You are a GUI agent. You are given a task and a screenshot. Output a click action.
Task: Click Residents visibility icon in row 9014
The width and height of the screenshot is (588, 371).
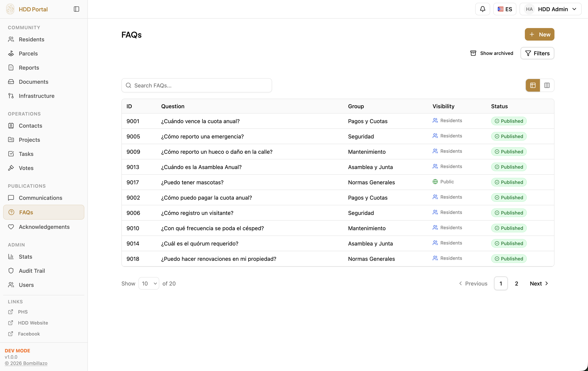tap(435, 243)
